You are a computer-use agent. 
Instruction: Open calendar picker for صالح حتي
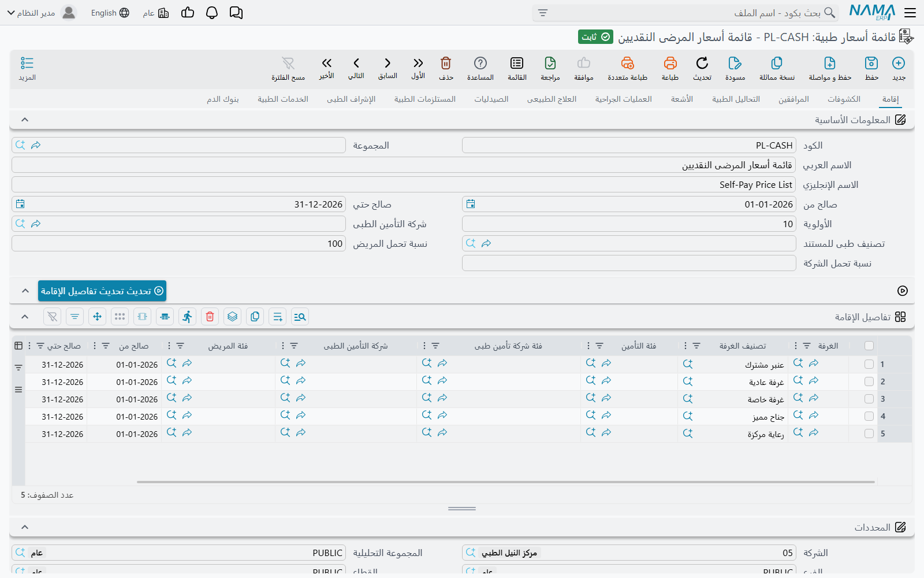pos(20,204)
